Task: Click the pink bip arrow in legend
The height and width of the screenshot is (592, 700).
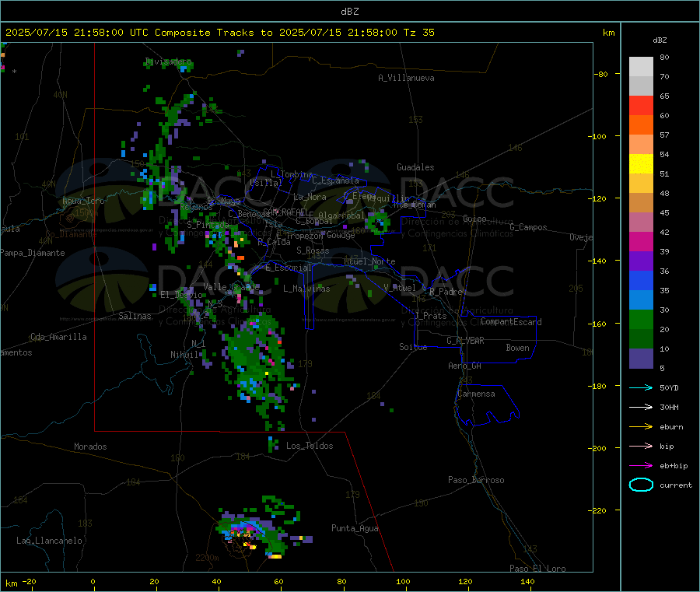Action: coord(641,446)
